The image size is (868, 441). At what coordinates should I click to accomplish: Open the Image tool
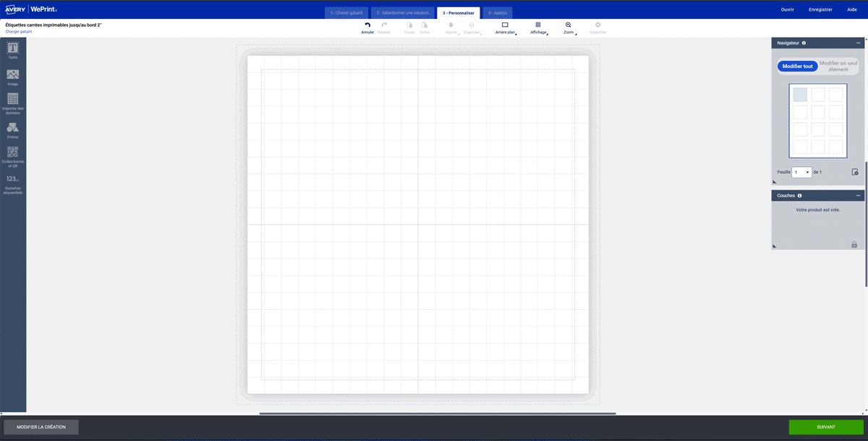13,77
